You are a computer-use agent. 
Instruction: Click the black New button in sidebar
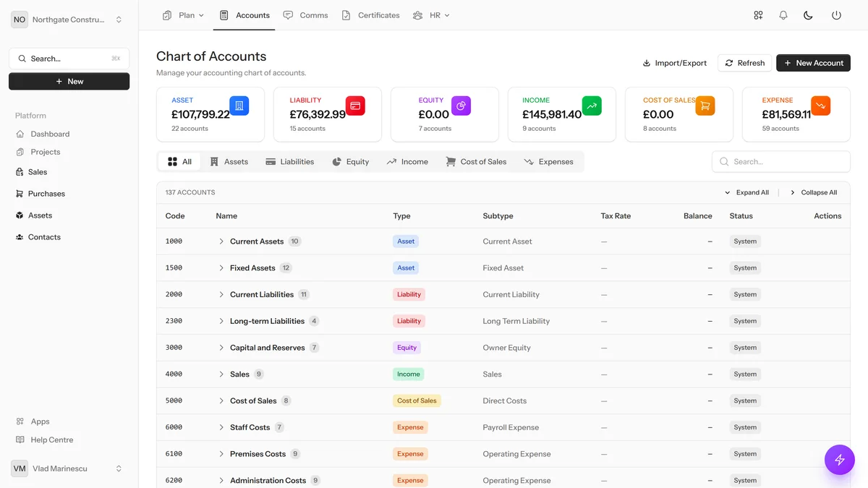[x=69, y=82]
